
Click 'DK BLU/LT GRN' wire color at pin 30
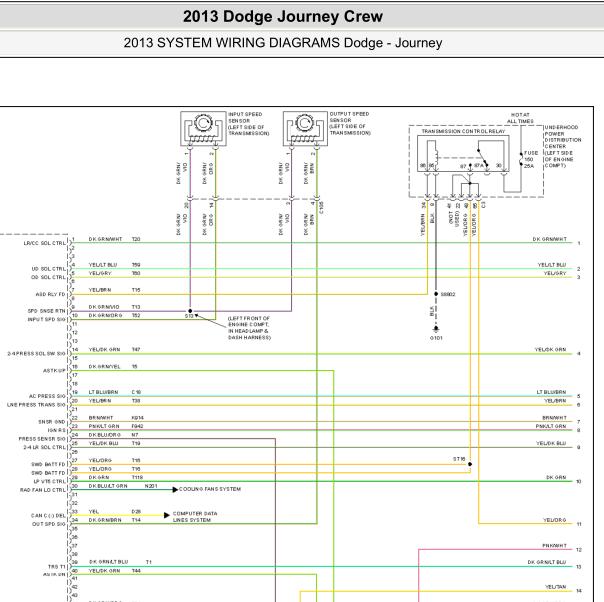coord(108,486)
